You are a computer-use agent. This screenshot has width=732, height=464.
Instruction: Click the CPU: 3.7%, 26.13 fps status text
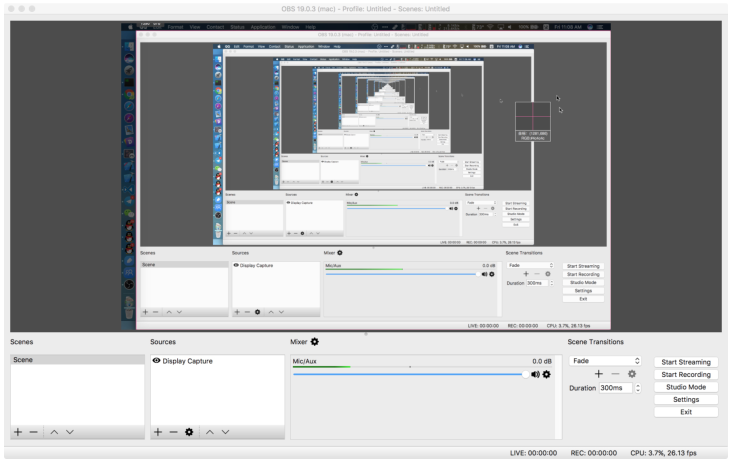click(663, 453)
